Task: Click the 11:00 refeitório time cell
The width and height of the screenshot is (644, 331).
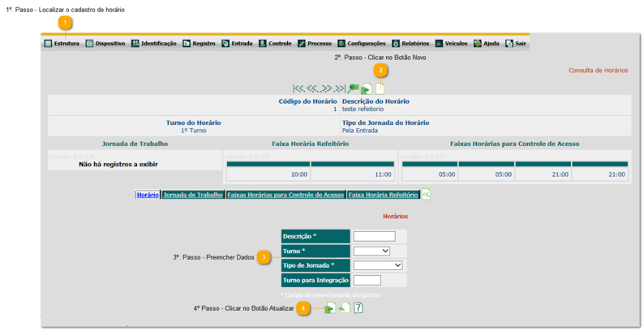Action: tap(352, 174)
